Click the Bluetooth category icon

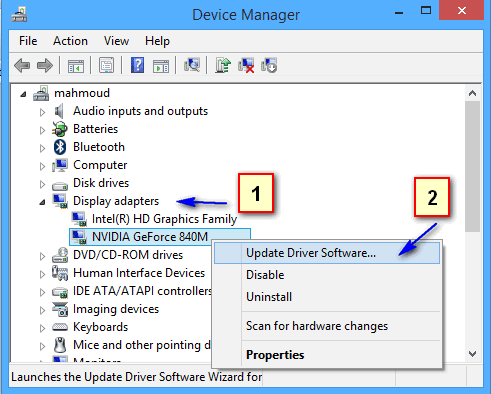coord(60,147)
